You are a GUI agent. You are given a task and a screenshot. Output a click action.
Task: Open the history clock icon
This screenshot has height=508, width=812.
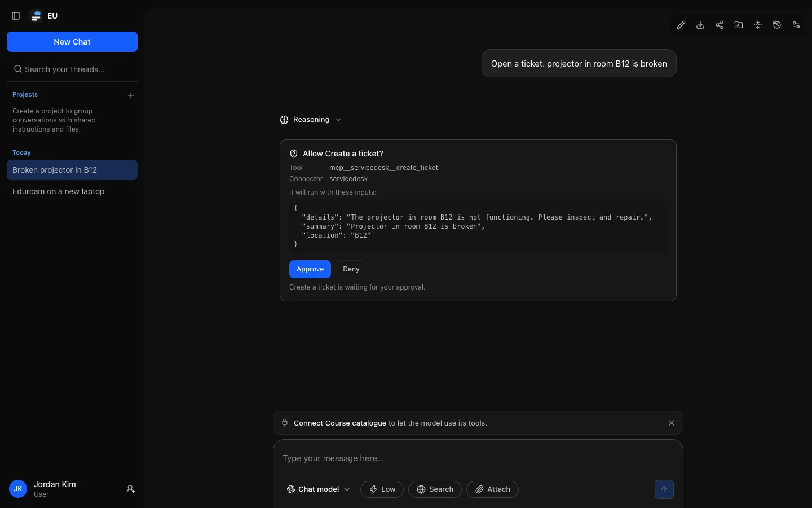point(777,25)
